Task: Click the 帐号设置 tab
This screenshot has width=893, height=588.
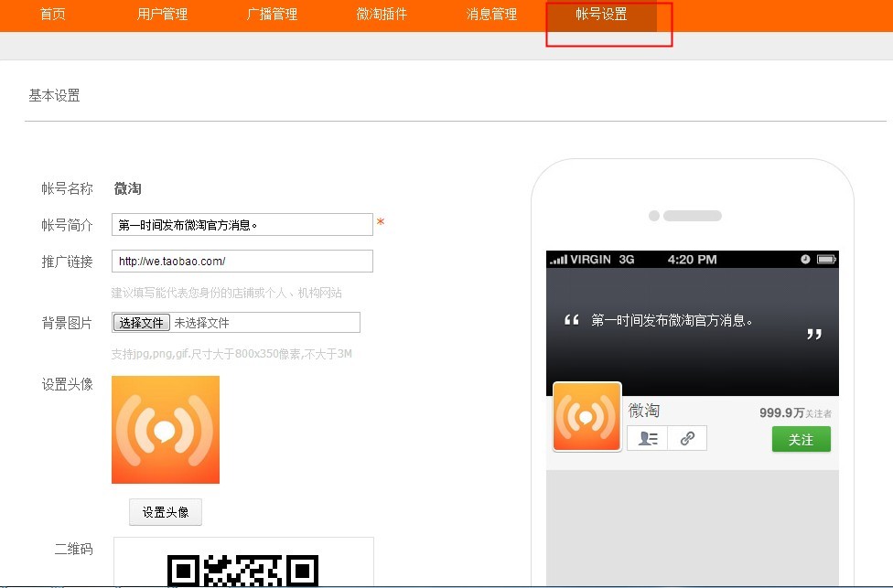Action: point(601,15)
